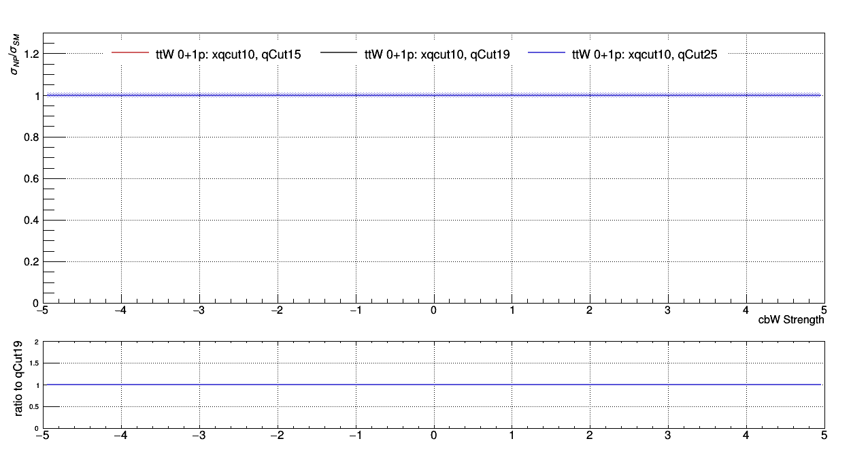Click the blue data band at y=1 in upper plot
868x471 pixels.
tap(433, 95)
